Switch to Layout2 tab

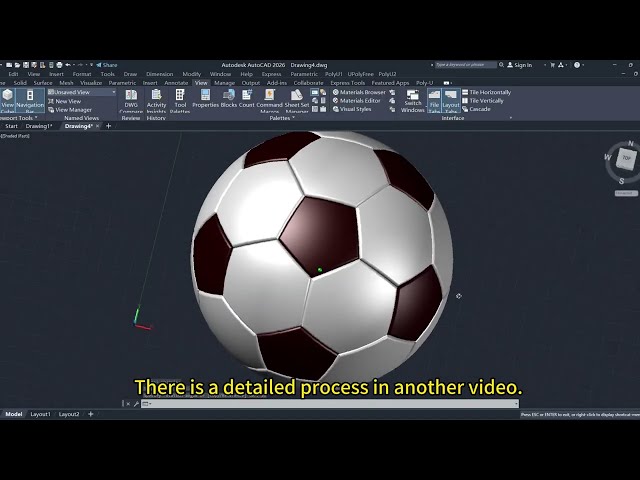[69, 414]
